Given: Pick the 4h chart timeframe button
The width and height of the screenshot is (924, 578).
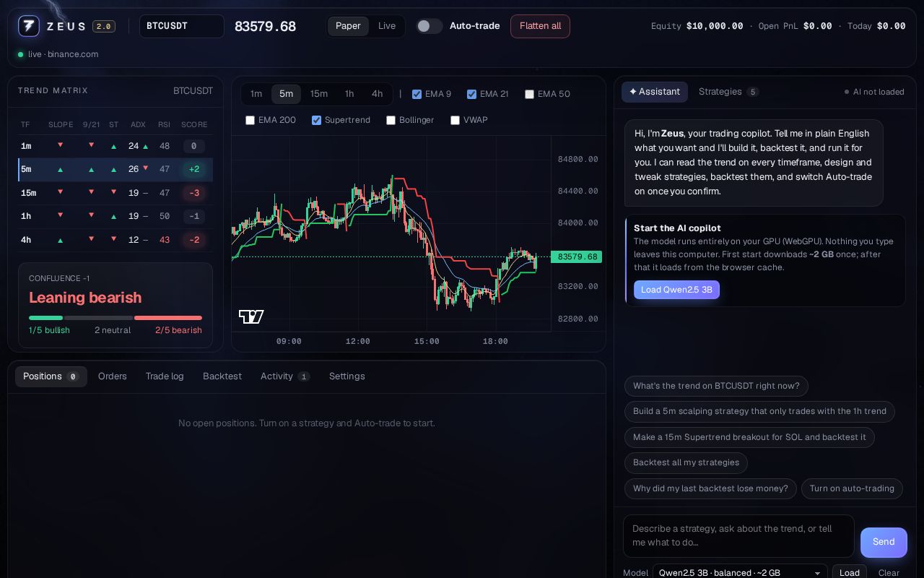Looking at the screenshot, I should click(x=377, y=94).
